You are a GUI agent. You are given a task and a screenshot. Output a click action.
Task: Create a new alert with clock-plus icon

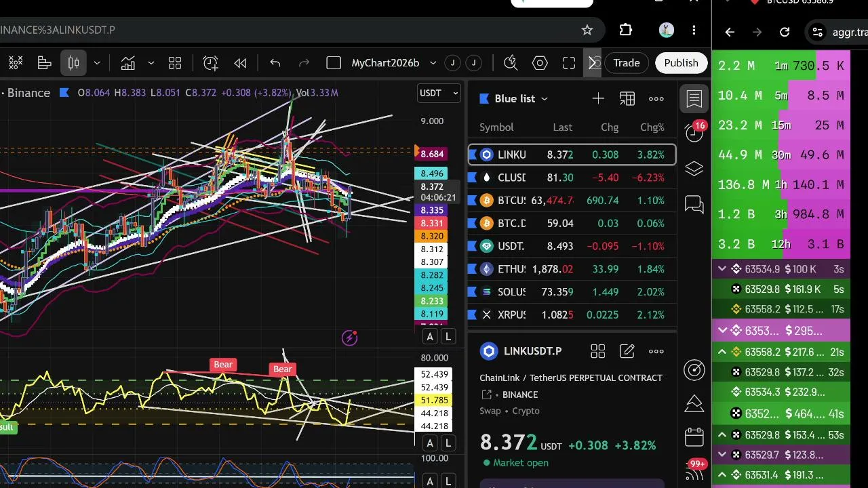coord(211,63)
